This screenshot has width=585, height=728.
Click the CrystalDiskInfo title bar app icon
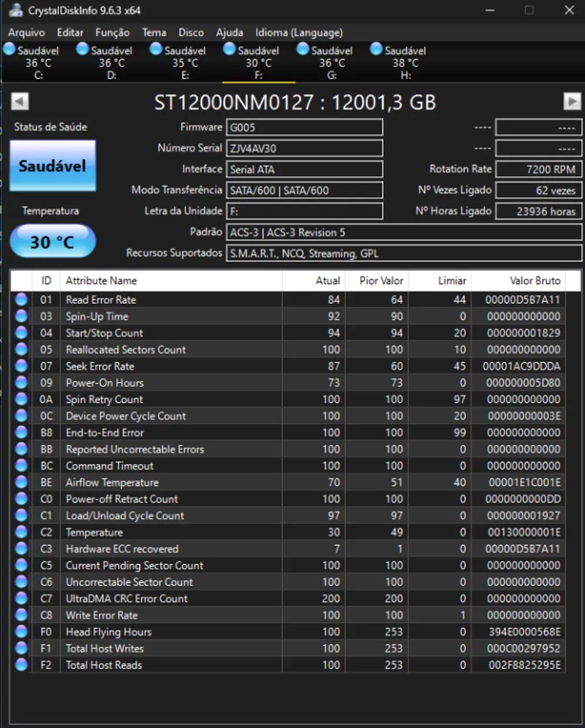point(15,10)
